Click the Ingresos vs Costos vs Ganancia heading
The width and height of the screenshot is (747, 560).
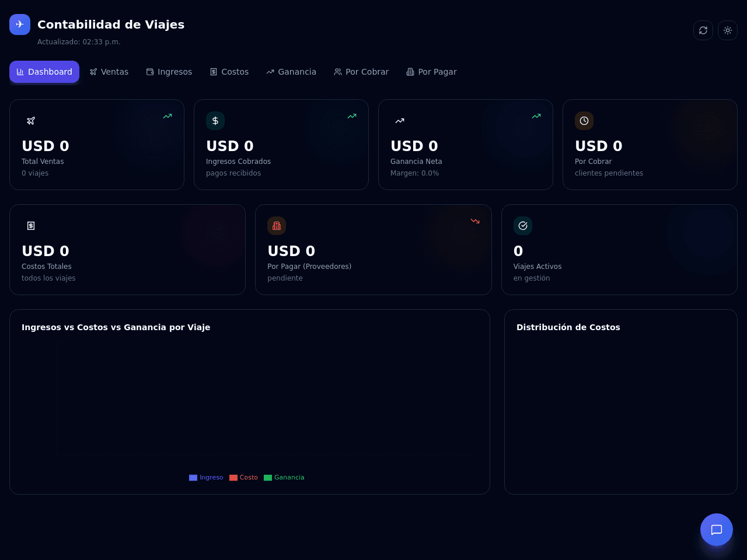point(116,327)
